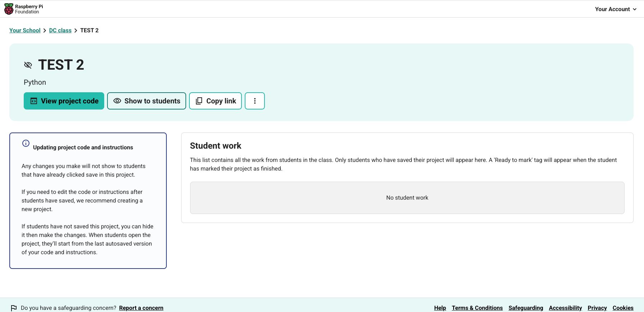The image size is (644, 312).
Task: Click the code icon on View project code
Action: pyautogui.click(x=34, y=101)
